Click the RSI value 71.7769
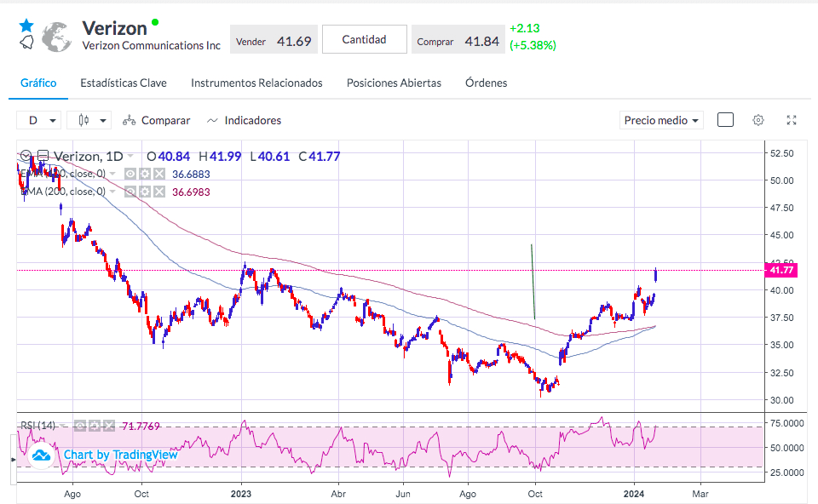 coord(141,427)
